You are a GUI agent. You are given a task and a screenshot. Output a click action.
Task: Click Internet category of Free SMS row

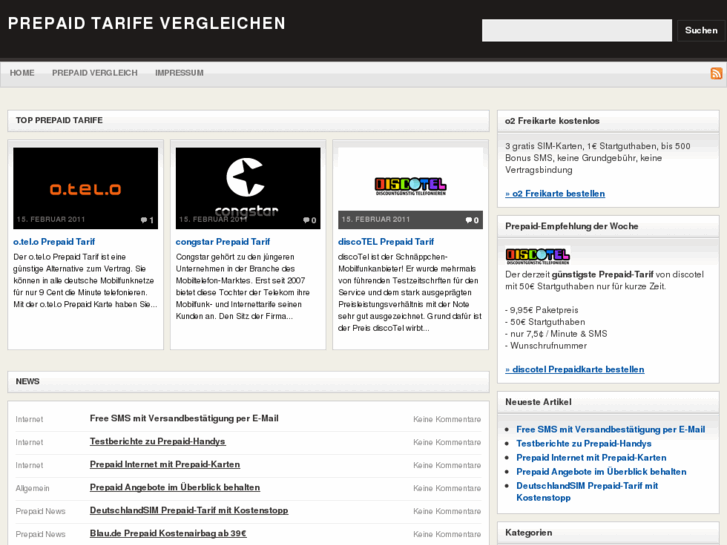pyautogui.click(x=29, y=419)
